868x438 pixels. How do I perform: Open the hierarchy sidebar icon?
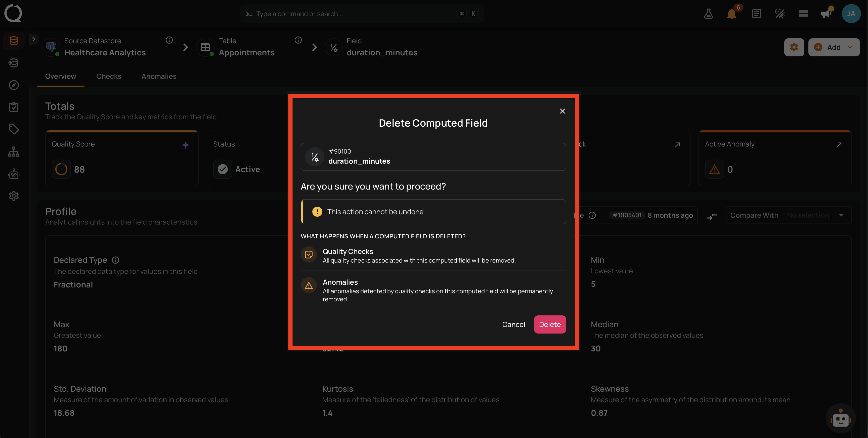click(x=14, y=152)
